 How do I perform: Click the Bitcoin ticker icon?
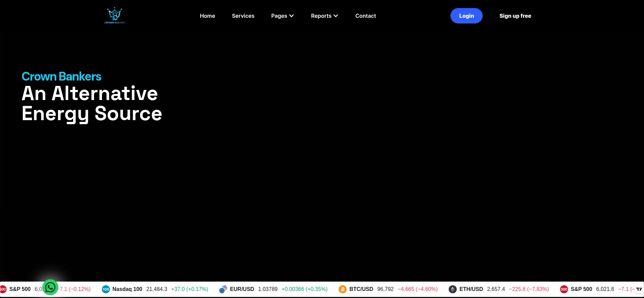pyautogui.click(x=342, y=289)
